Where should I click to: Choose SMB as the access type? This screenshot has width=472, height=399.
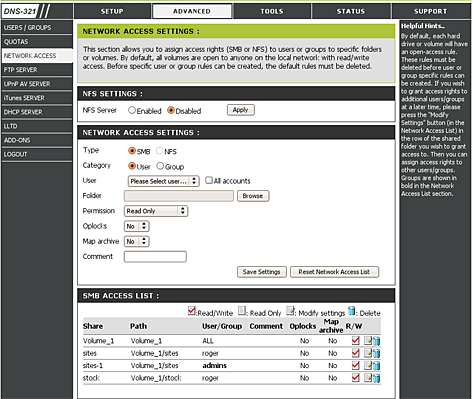click(132, 151)
